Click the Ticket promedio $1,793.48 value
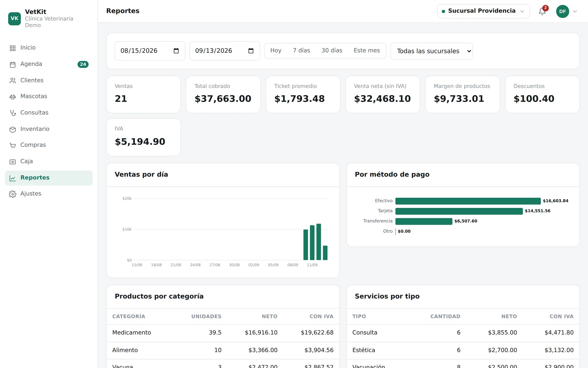This screenshot has width=588, height=368. click(x=299, y=99)
